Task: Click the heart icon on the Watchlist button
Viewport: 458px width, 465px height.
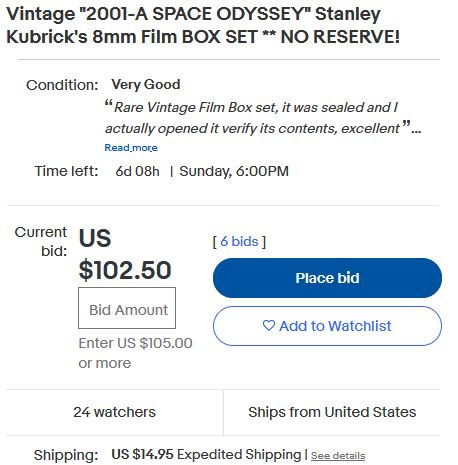Action: [269, 325]
